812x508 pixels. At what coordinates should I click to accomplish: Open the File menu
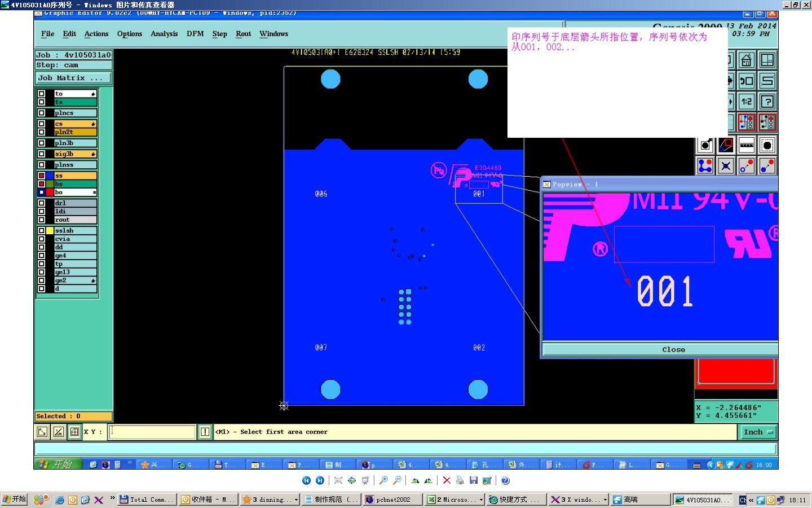click(x=47, y=34)
